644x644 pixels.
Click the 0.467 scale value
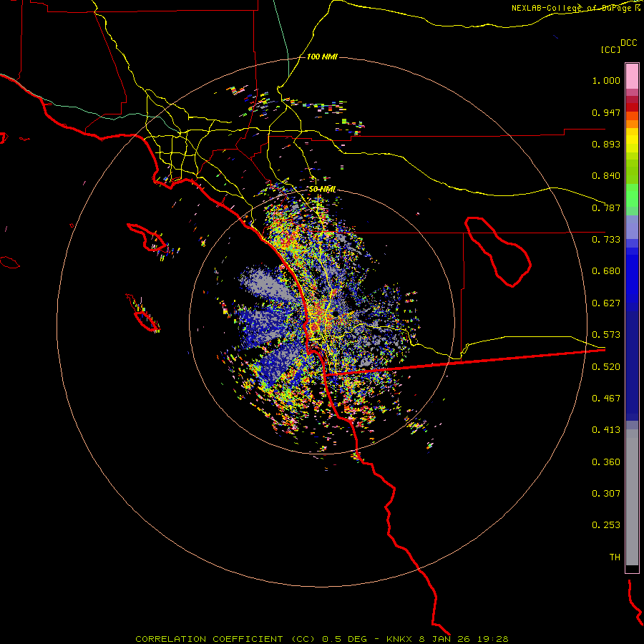[x=606, y=399]
